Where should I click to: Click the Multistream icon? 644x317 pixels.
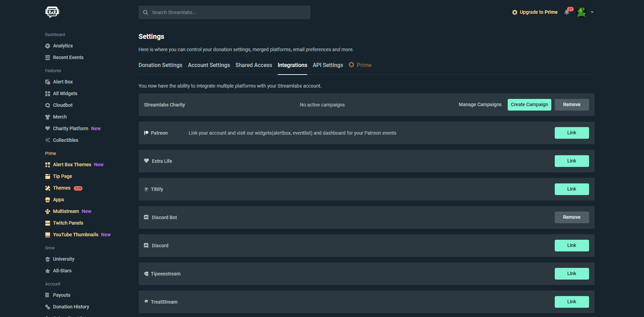(x=48, y=212)
